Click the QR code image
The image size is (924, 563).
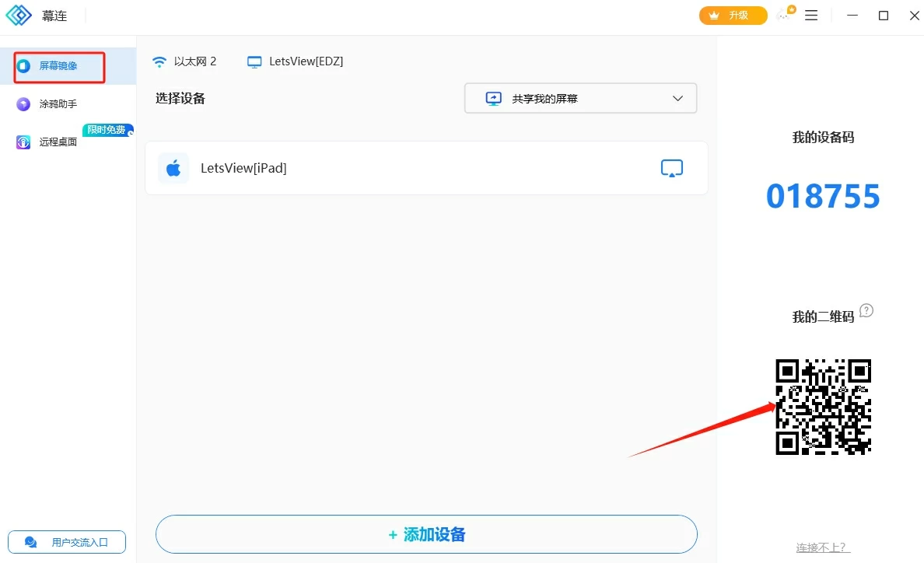pos(823,407)
